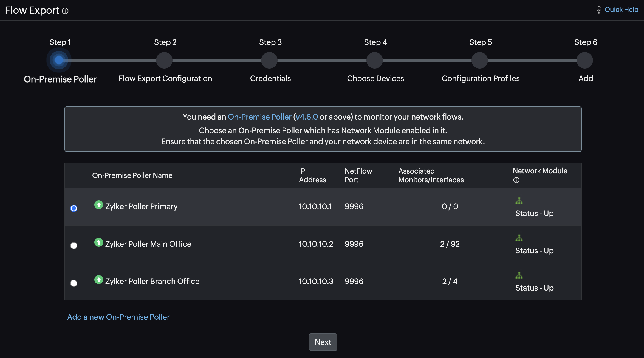Click the Network Module info icon
This screenshot has width=644, height=358.
click(516, 180)
